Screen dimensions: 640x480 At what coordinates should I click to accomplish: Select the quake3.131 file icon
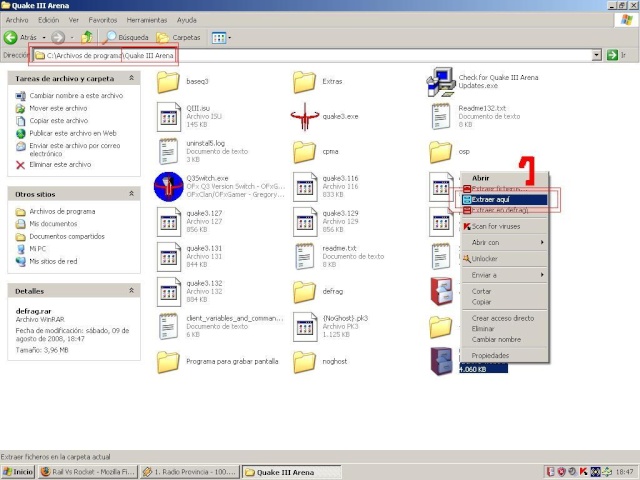coord(169,257)
